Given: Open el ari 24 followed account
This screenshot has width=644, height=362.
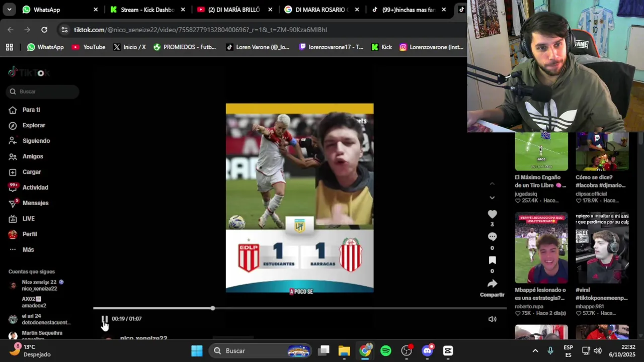Looking at the screenshot, I should point(40,319).
